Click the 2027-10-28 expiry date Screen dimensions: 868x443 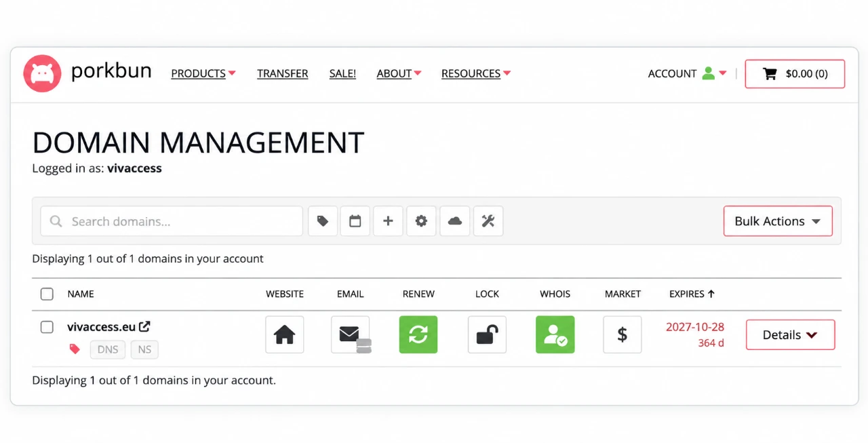(695, 327)
